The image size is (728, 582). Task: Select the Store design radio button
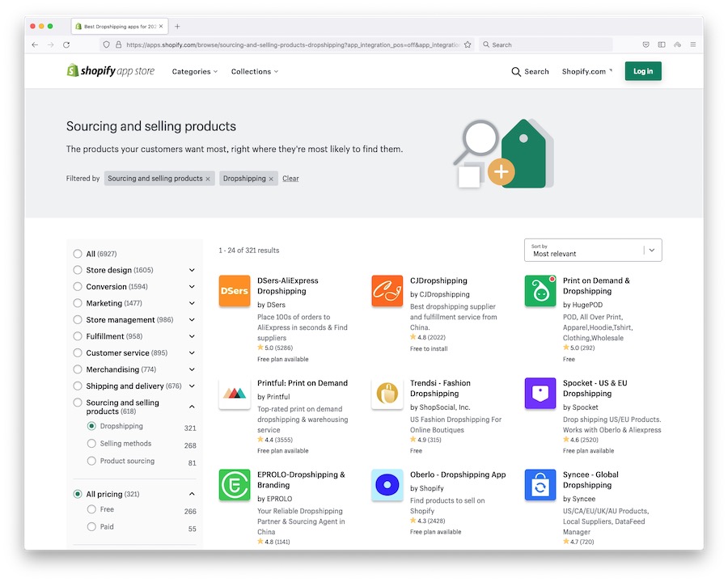tap(78, 270)
